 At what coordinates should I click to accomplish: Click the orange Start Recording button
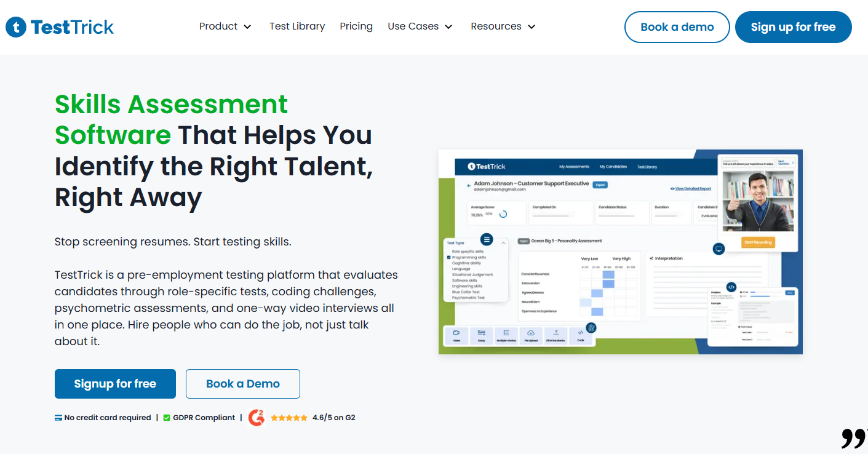(758, 242)
